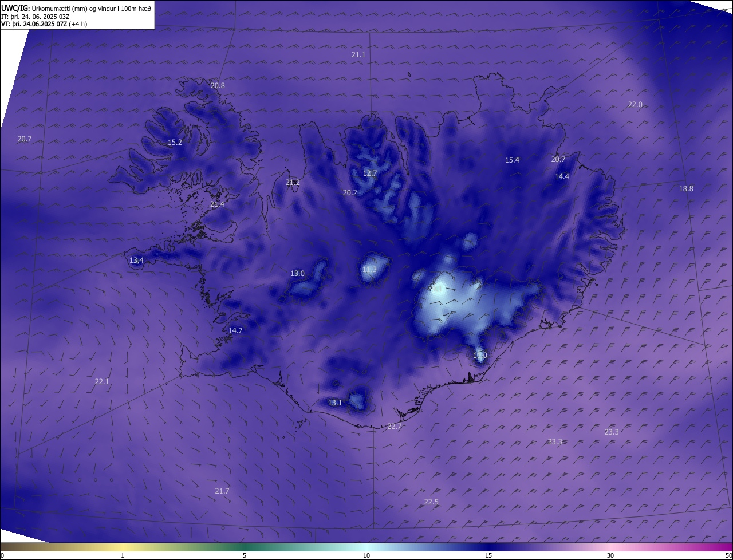Pick the 20.2 value label

coord(350,192)
